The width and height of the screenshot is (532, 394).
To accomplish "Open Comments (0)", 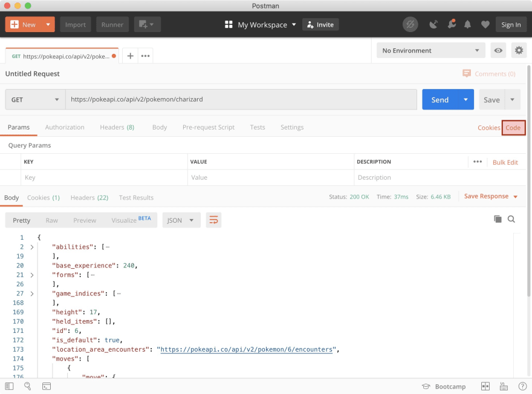I will [489, 74].
